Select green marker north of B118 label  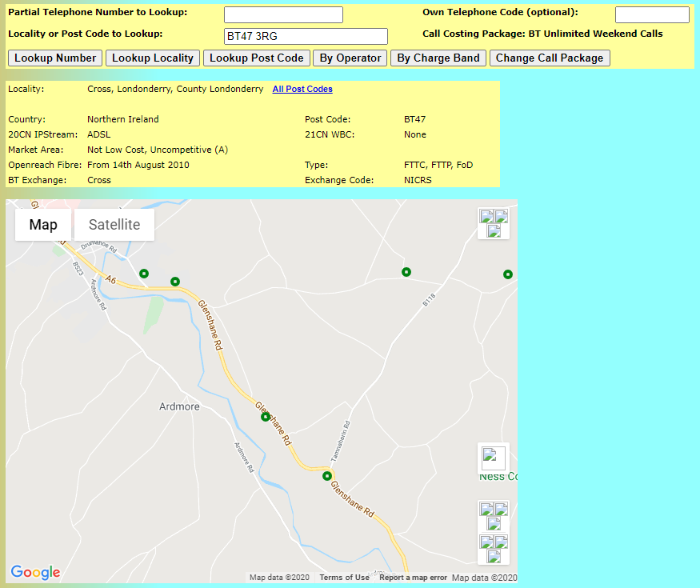[406, 272]
